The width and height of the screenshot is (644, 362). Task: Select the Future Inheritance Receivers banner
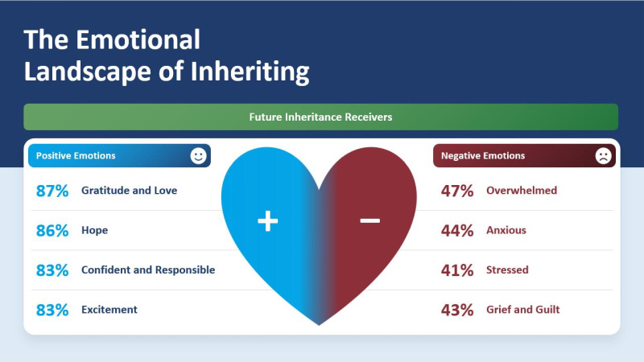point(320,117)
